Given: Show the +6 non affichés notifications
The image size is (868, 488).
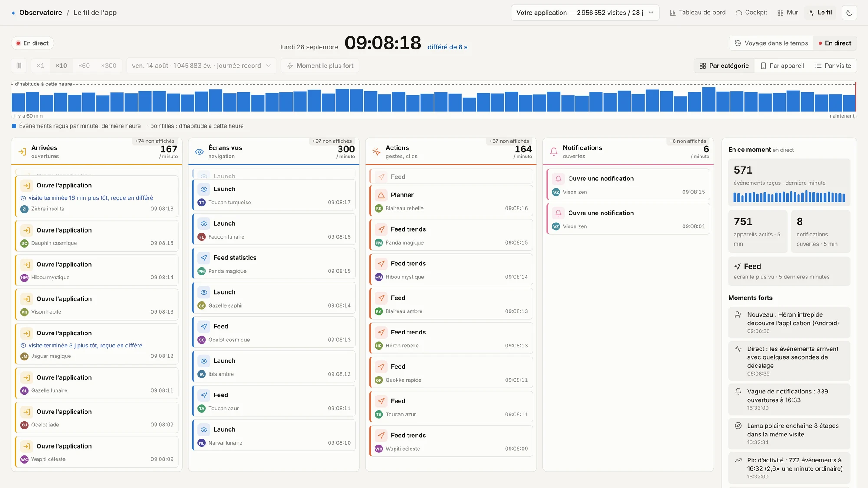Looking at the screenshot, I should point(687,141).
